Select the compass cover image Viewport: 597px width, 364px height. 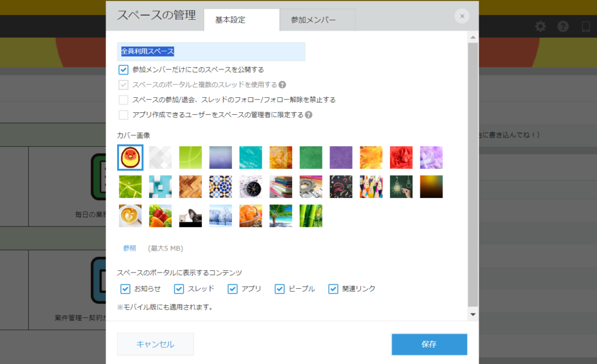250,186
